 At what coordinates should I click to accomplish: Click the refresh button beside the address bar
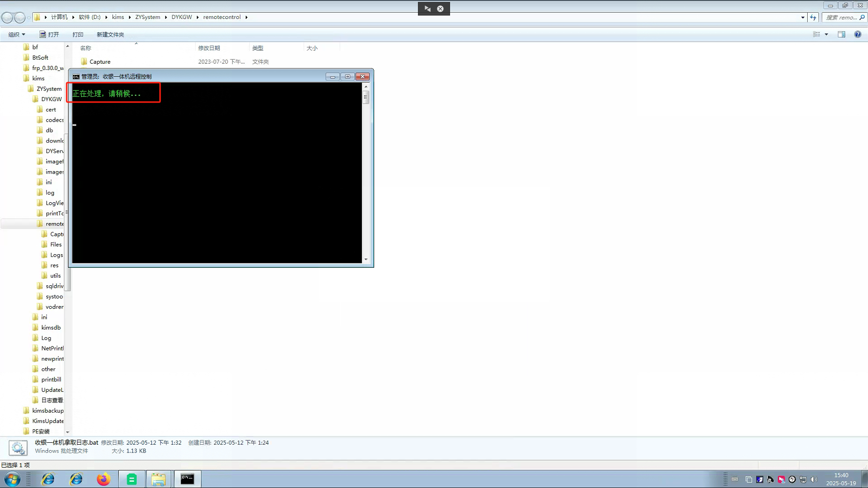tap(813, 17)
